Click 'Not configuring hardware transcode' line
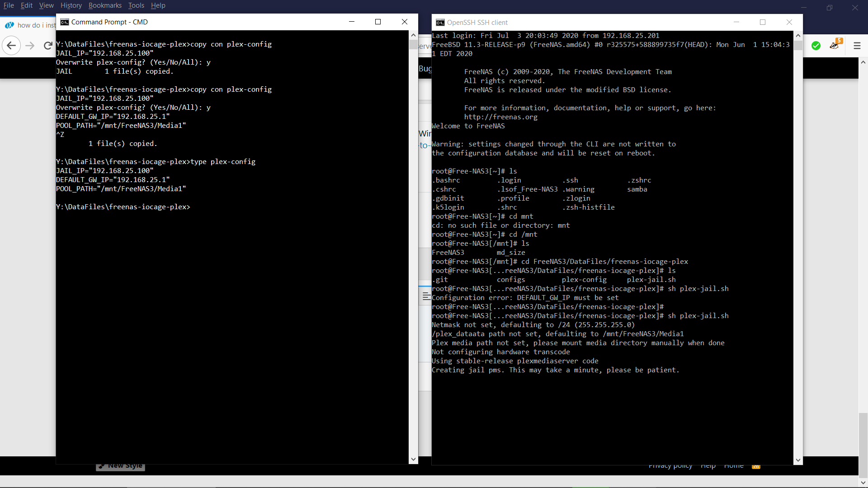This screenshot has width=868, height=488. pos(501,352)
